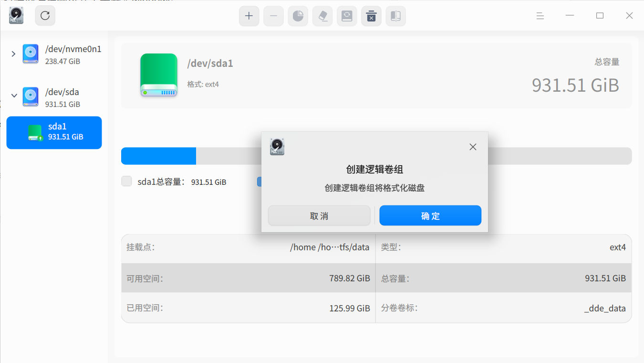Create a new partition with the plus icon

coord(249,16)
